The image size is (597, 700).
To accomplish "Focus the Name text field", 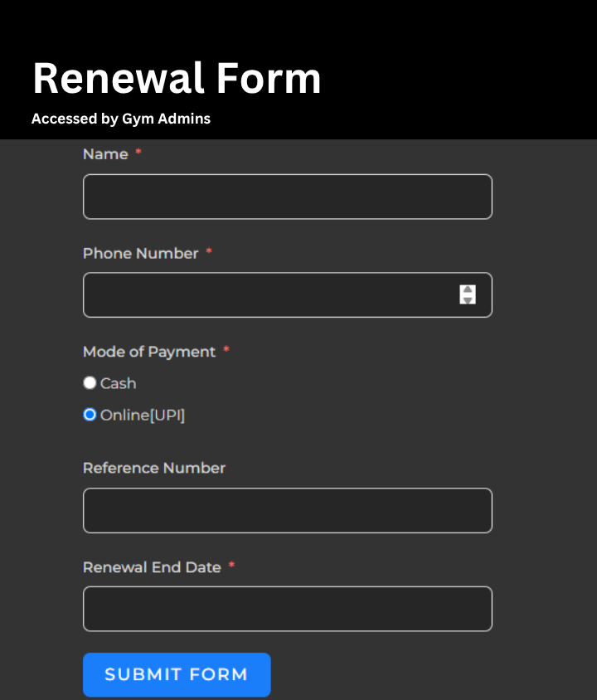I will pos(287,197).
